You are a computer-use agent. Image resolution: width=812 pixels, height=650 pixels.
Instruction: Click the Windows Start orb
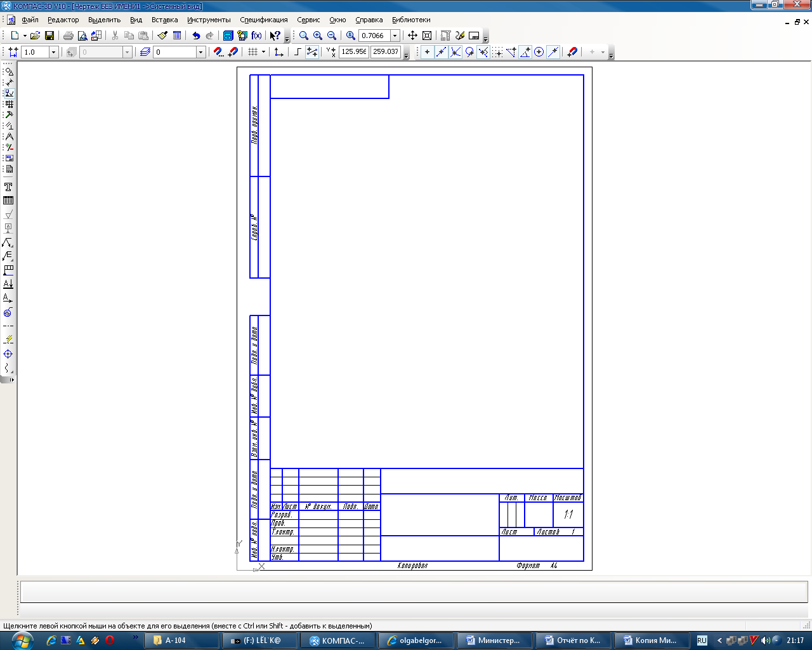click(22, 640)
